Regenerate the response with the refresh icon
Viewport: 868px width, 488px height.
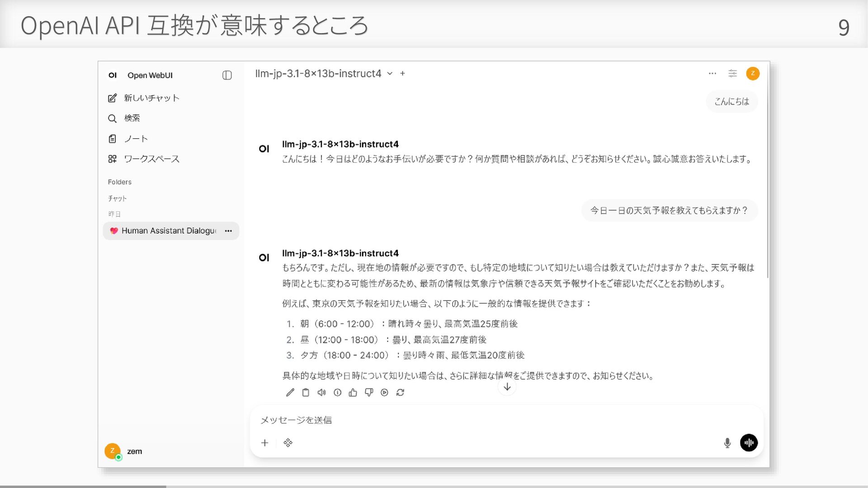(x=400, y=393)
